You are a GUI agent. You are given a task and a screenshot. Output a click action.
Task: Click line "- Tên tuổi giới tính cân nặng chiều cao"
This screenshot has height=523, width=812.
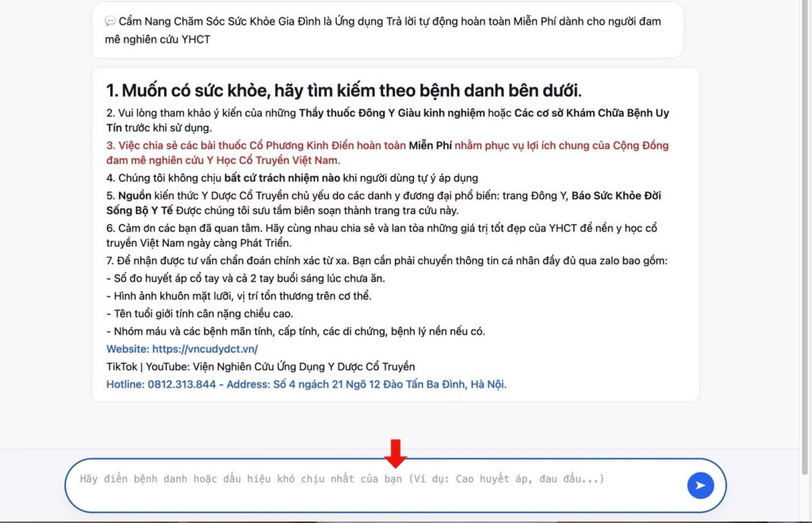[x=199, y=314]
